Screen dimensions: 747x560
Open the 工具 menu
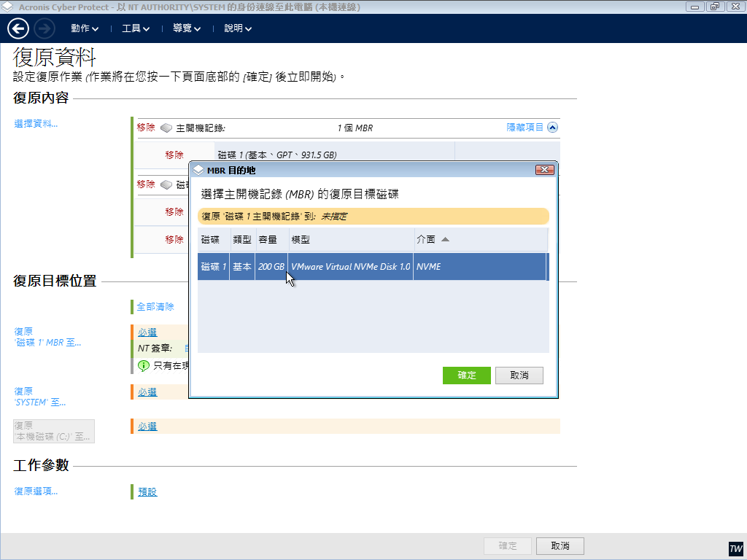pyautogui.click(x=136, y=29)
